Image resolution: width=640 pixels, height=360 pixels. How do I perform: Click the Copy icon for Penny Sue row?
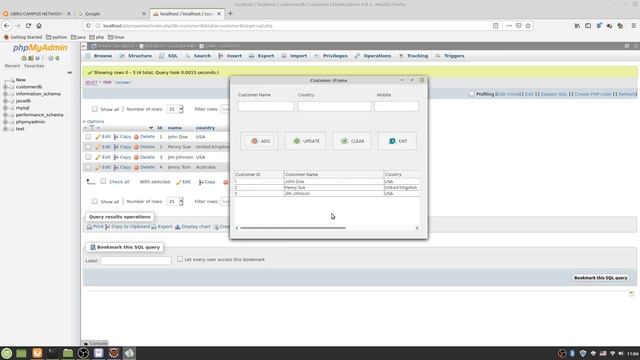[x=116, y=147]
